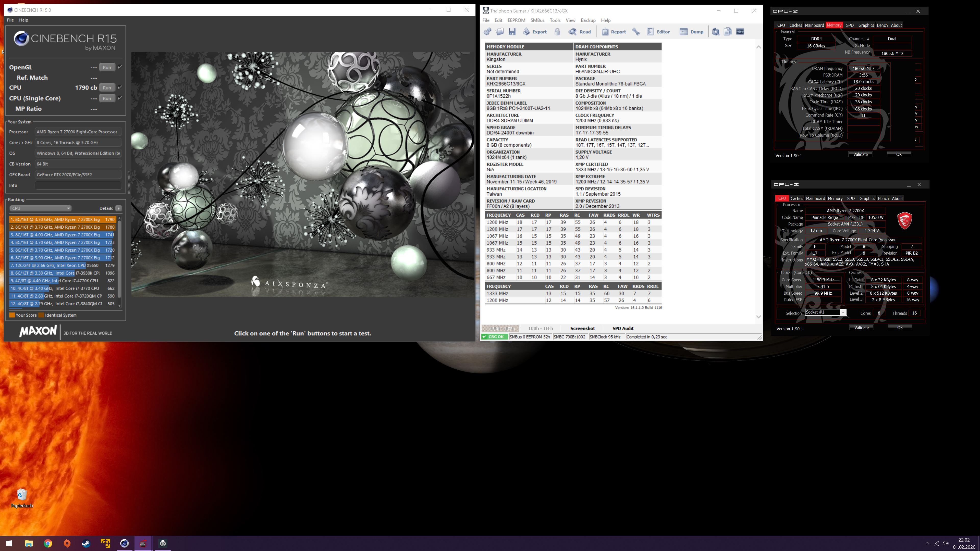
Task: Click the magnifier search icon after Dump
Action: [x=716, y=32]
